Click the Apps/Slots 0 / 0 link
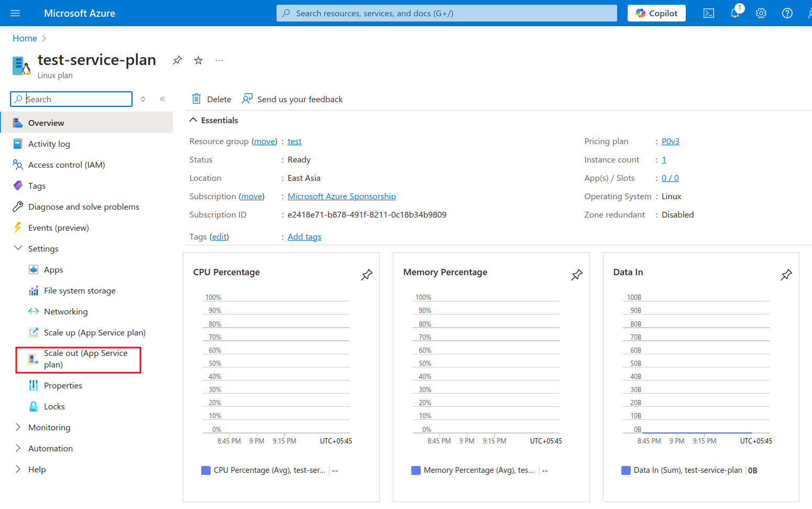 [670, 178]
